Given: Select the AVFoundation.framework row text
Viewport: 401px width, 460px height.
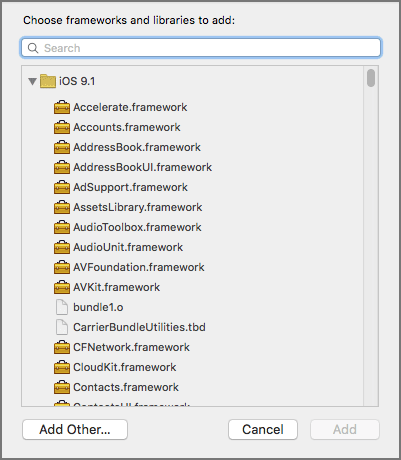Looking at the screenshot, I should (x=139, y=267).
